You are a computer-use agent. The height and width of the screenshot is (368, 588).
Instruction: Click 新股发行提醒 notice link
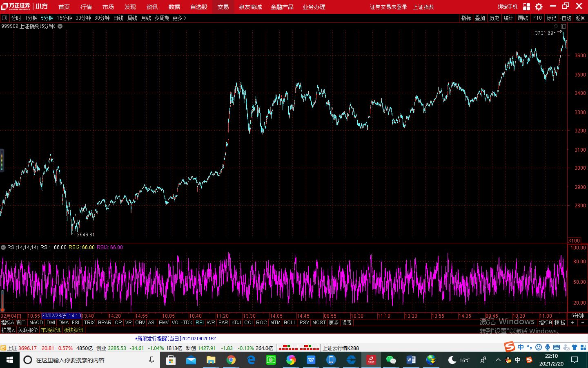pos(176,339)
